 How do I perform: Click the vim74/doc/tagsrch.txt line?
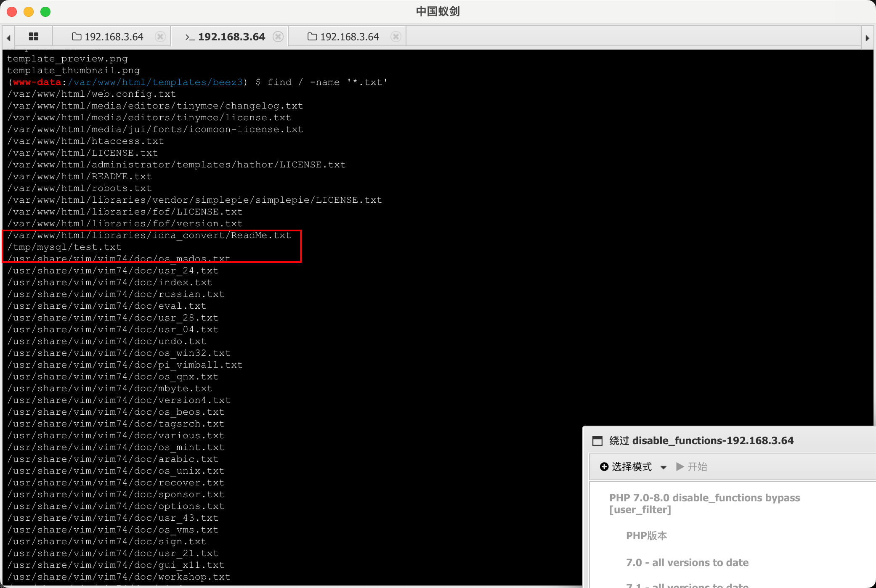click(116, 424)
